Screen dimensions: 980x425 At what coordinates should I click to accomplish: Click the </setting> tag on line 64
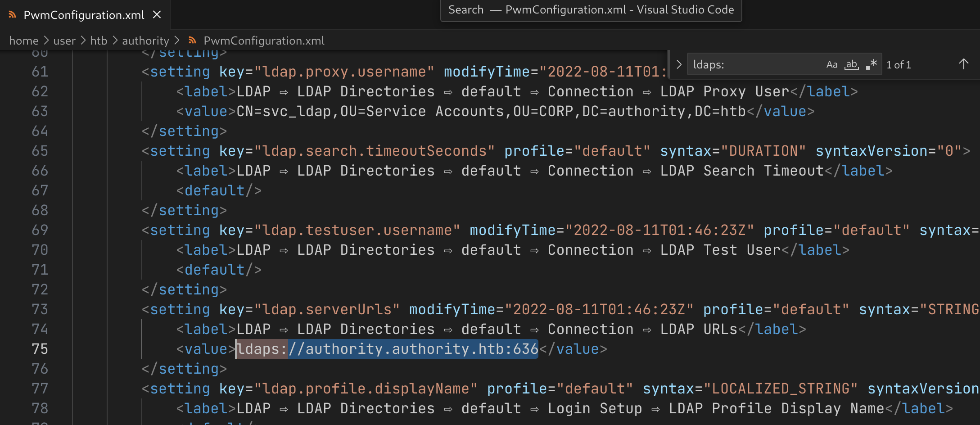(185, 131)
